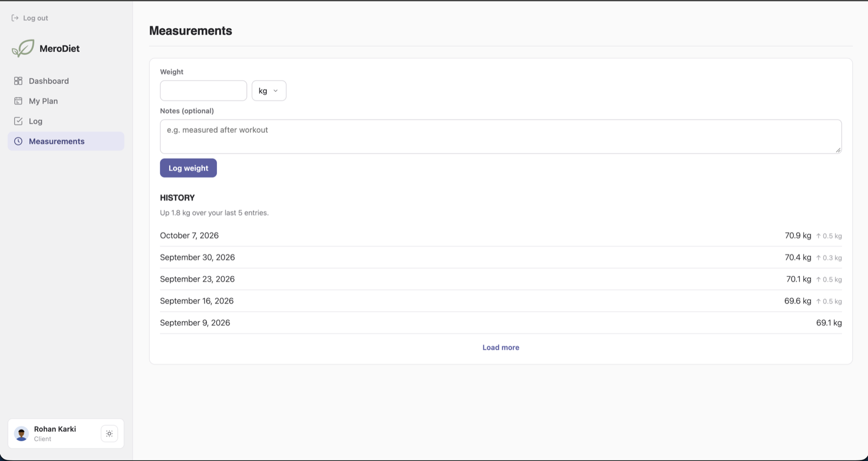Click the 0.5 kg change beside 70.9 kg
Image resolution: width=868 pixels, height=461 pixels.
(x=829, y=236)
